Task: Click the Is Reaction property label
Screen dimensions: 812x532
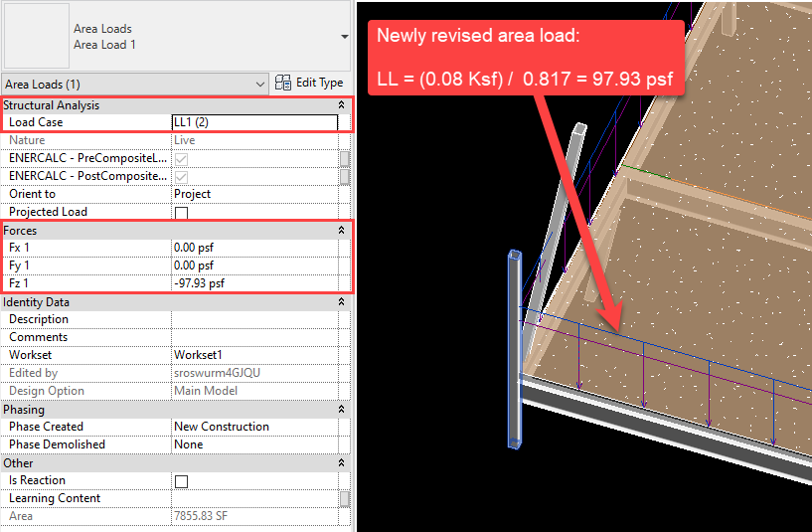Action: pyautogui.click(x=37, y=480)
